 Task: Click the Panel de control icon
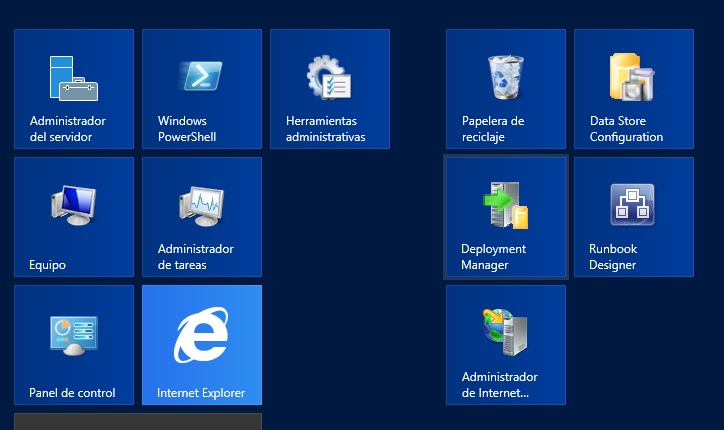tap(73, 334)
